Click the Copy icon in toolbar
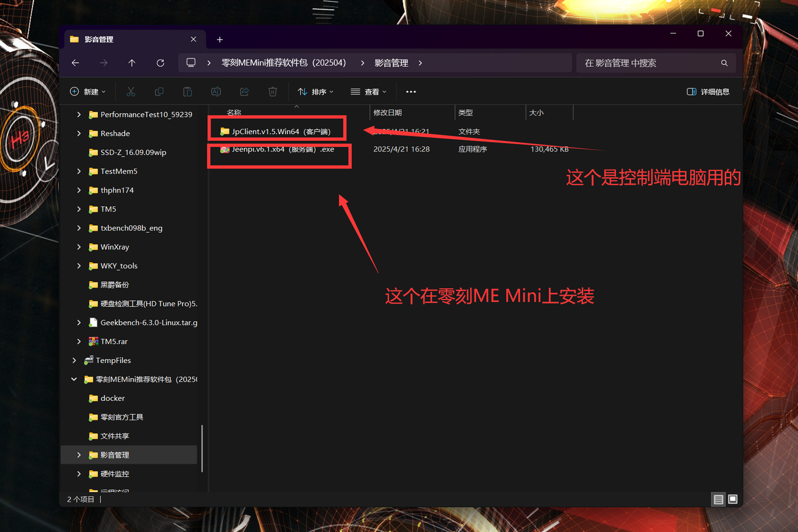Viewport: 798px width, 532px height. click(x=159, y=91)
